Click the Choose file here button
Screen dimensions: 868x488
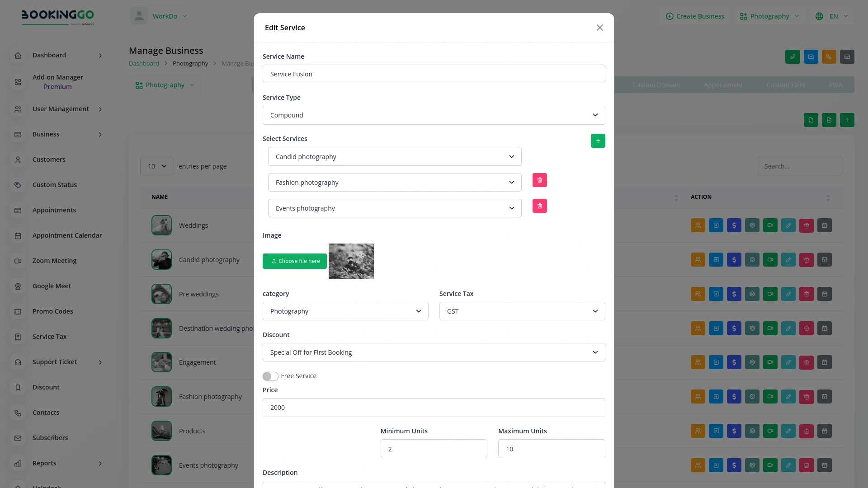pyautogui.click(x=295, y=261)
